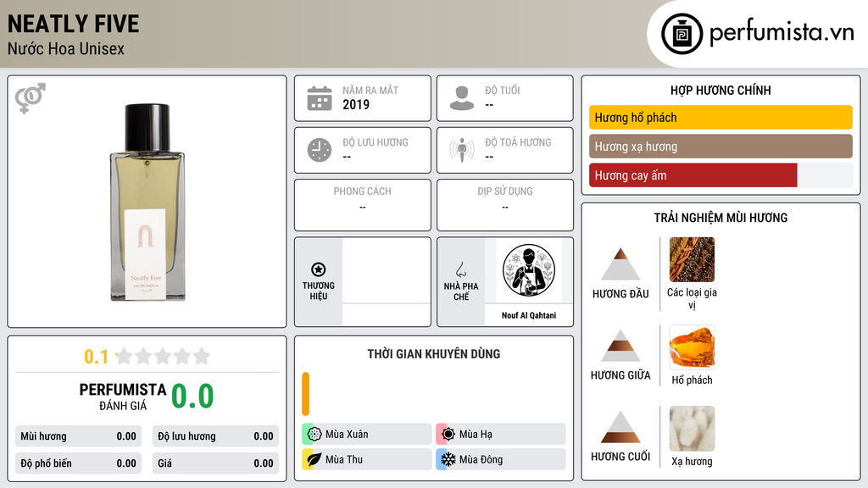Click the sillage icon for Độ toả hương
Image resolution: width=868 pixels, height=488 pixels.
tap(462, 150)
